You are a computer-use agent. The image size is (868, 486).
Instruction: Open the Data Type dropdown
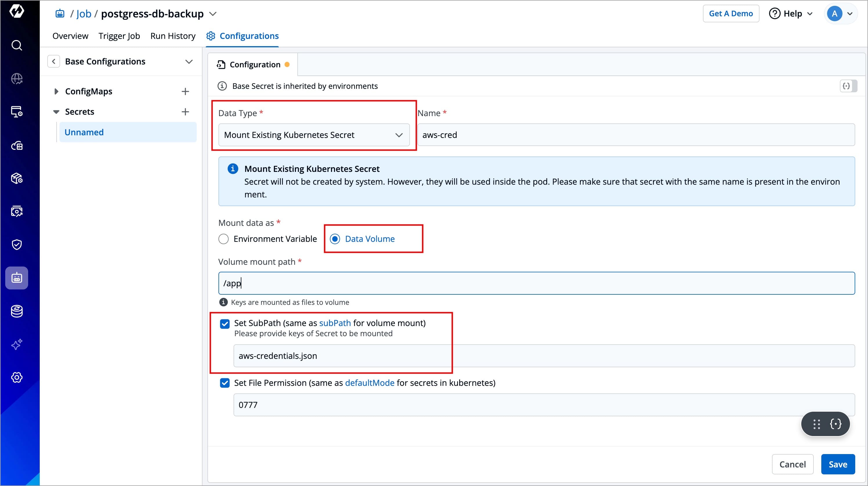314,135
